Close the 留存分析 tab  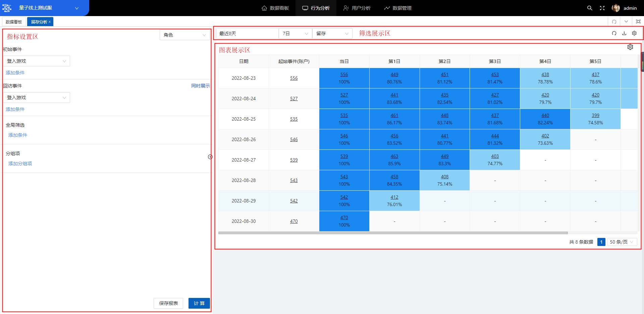pyautogui.click(x=50, y=22)
